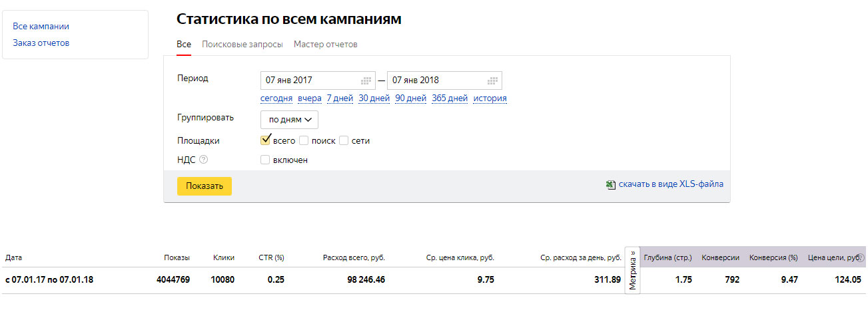Image resolution: width=868 pixels, height=312 pixels.
Task: Switch to the Мастер отчетов tab
Action: pos(326,45)
